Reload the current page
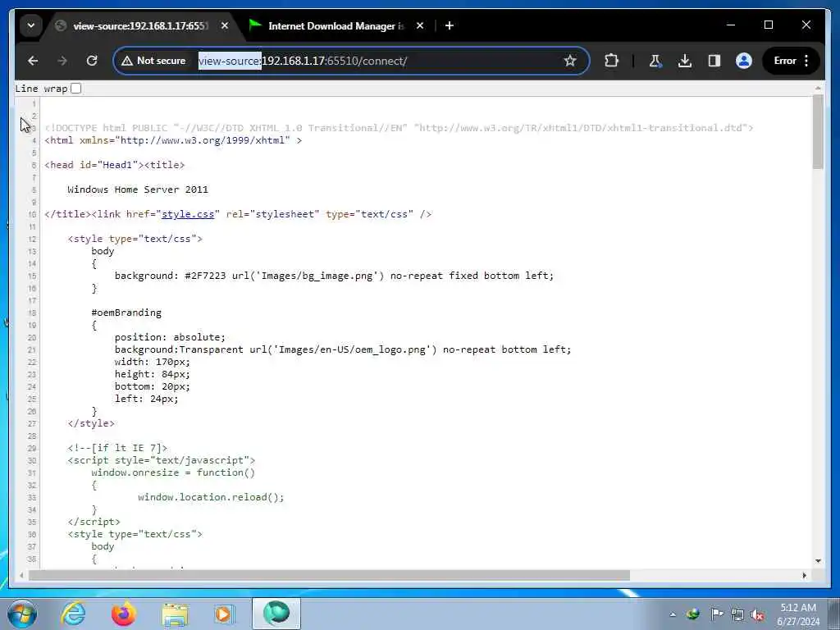The height and width of the screenshot is (630, 840). pyautogui.click(x=92, y=61)
